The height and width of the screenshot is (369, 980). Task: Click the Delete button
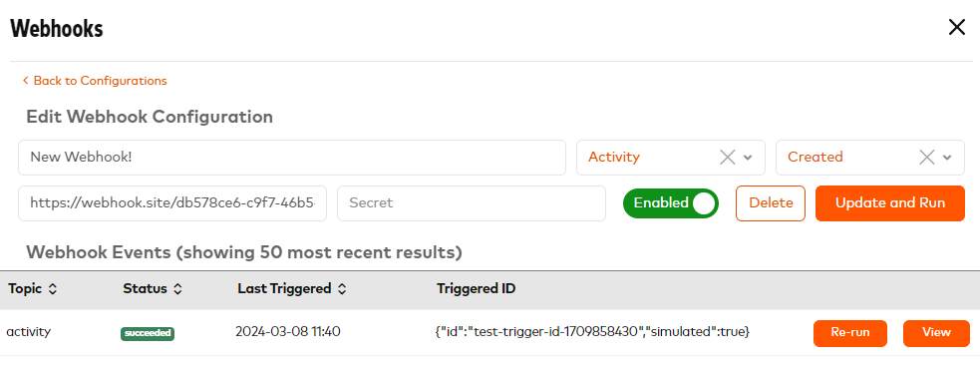(771, 203)
